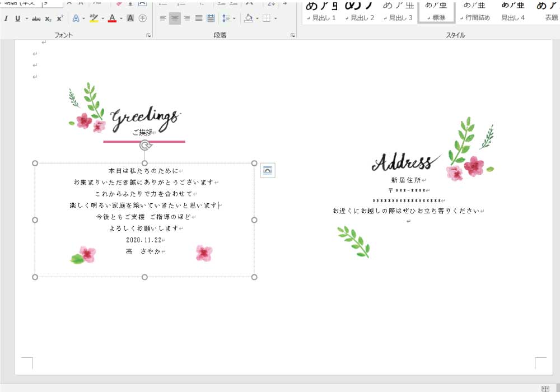
Task: Open the layout options button beside text box
Action: (x=268, y=170)
